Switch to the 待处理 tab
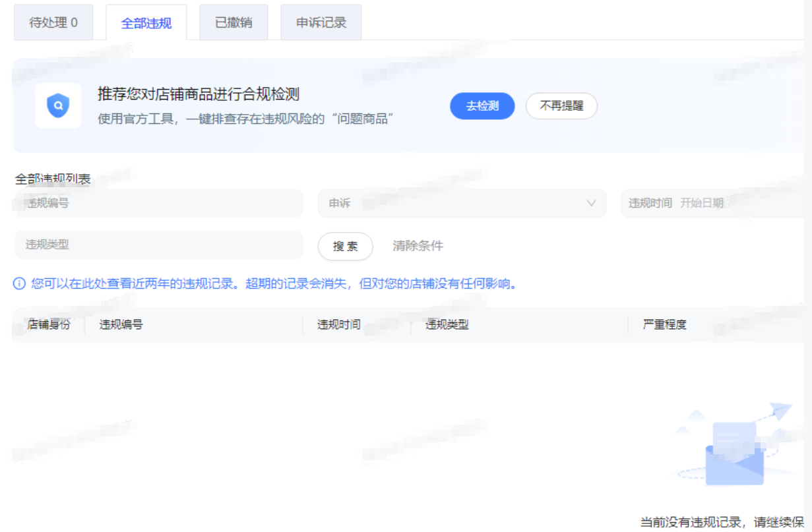This screenshot has height=532, width=812. click(53, 22)
